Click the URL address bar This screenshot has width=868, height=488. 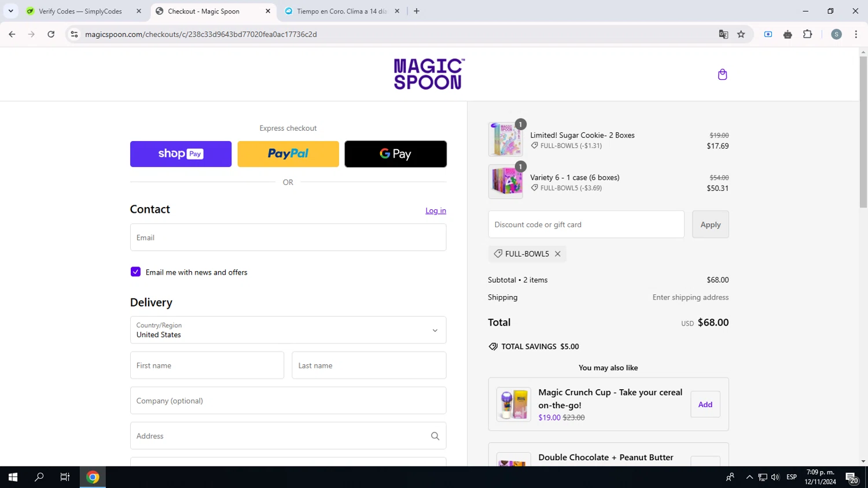(x=399, y=34)
